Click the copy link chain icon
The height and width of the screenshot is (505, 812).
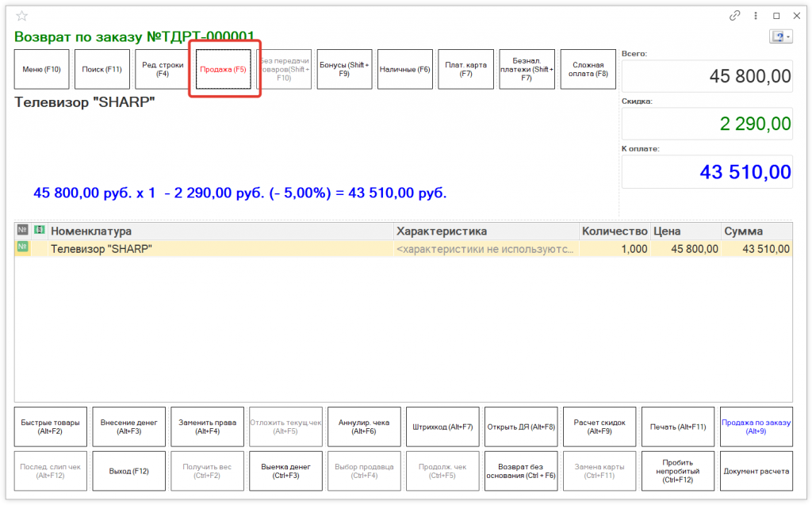735,16
